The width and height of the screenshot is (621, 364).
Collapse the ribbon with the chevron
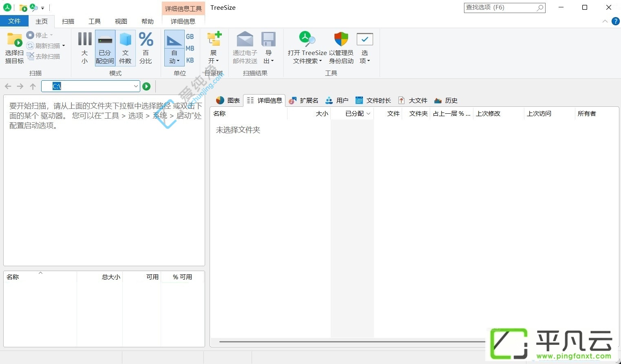coord(605,21)
